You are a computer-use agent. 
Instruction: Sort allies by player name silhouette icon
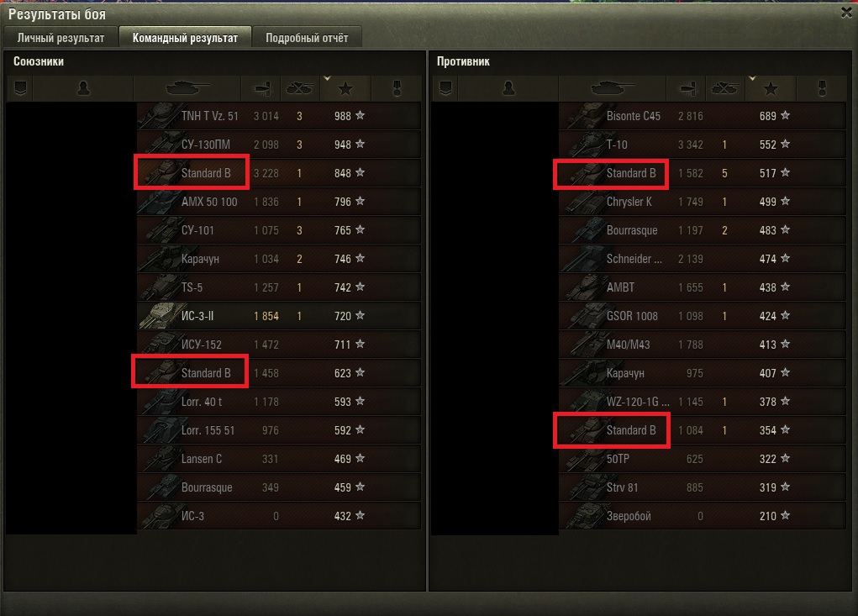tap(83, 88)
